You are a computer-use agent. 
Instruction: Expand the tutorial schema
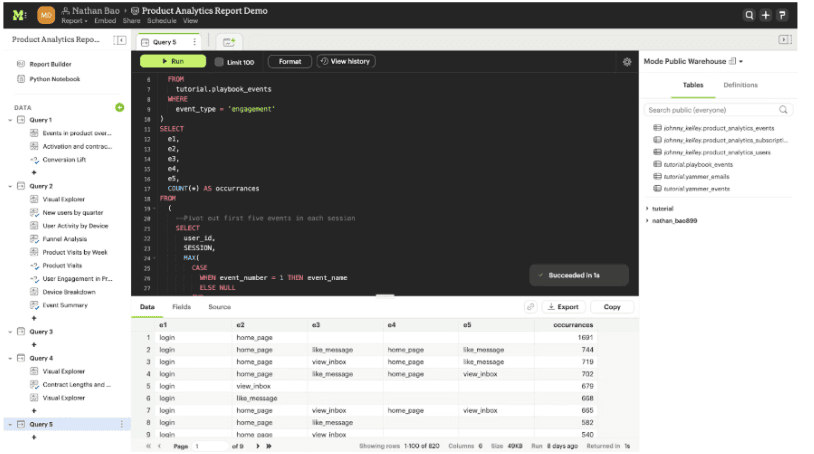pos(647,209)
